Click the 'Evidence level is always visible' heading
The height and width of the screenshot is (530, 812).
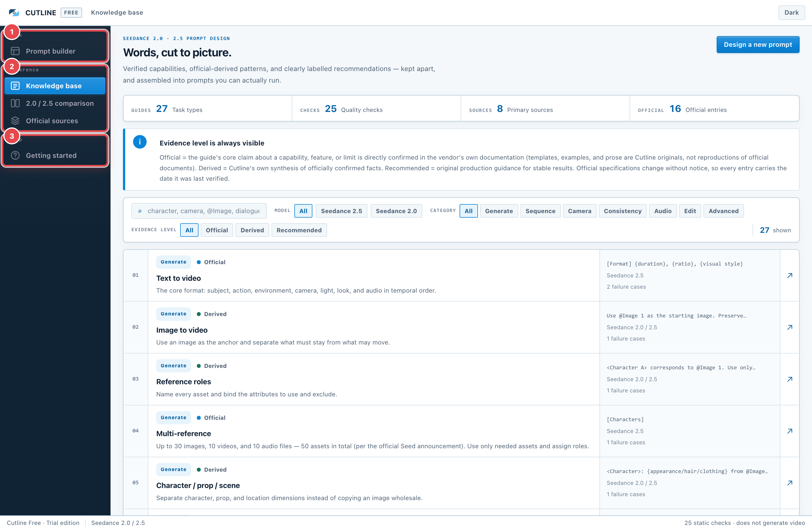point(212,143)
